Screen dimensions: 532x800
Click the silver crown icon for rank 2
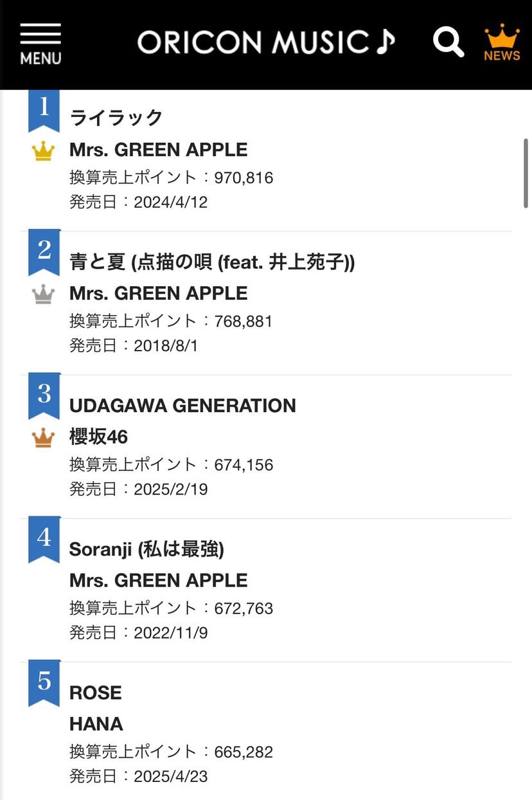(x=43, y=295)
